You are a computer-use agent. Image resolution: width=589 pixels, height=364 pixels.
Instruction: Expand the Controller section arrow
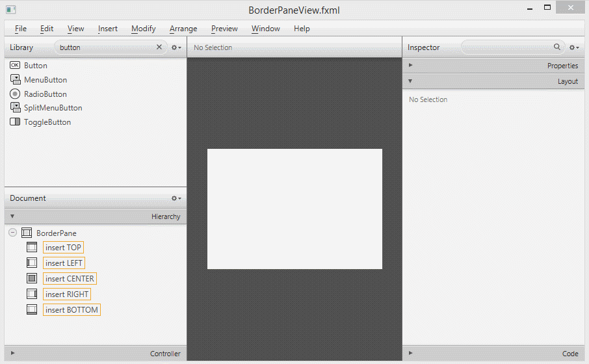click(x=12, y=353)
